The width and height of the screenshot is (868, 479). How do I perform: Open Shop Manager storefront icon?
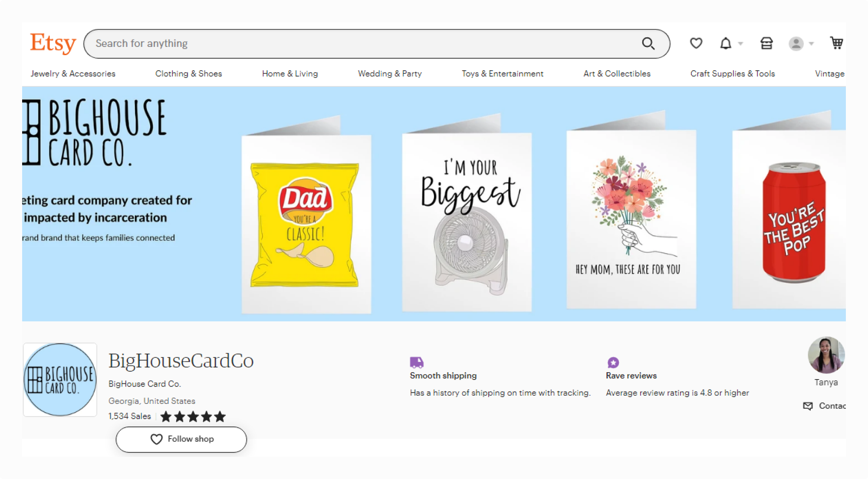(766, 43)
